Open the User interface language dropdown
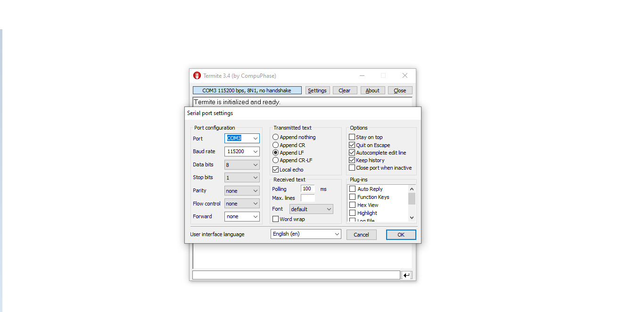The image size is (644, 312). (x=306, y=234)
